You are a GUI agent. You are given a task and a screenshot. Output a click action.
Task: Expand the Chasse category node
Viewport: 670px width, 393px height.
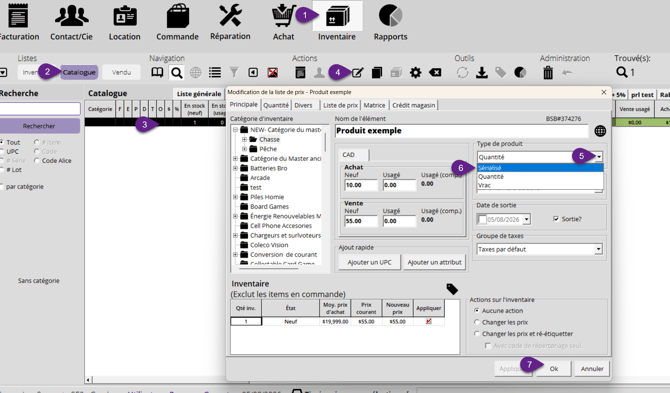244,139
